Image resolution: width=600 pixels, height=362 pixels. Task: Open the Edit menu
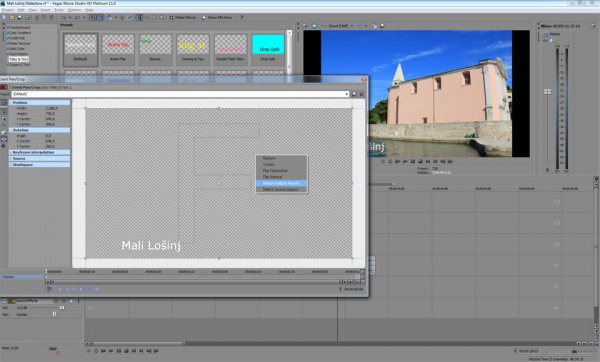21,10
